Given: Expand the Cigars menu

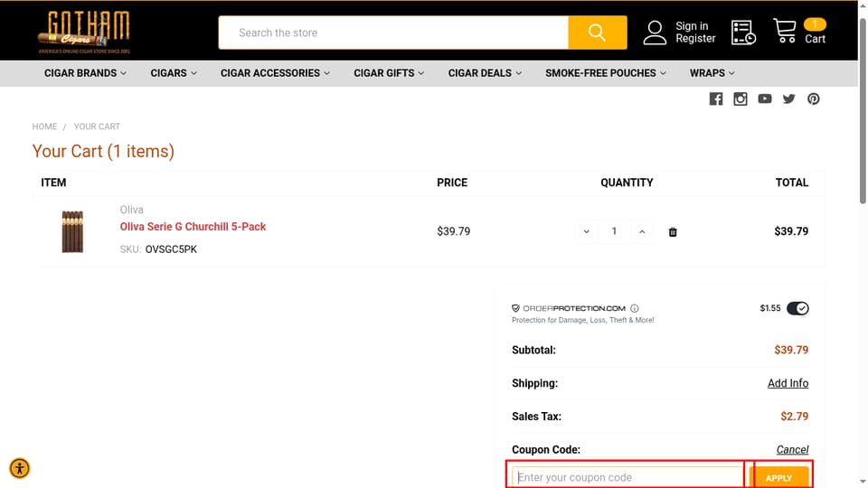Looking at the screenshot, I should [174, 73].
